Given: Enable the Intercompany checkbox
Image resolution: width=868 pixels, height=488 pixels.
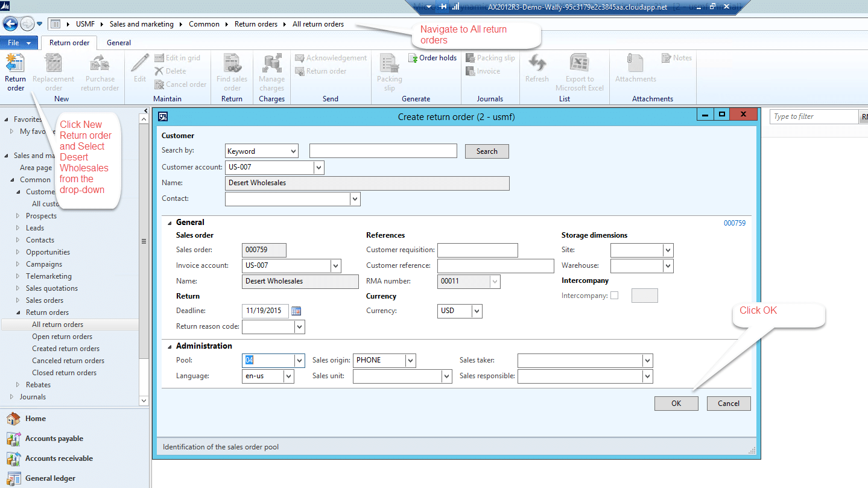Looking at the screenshot, I should click(x=615, y=295).
